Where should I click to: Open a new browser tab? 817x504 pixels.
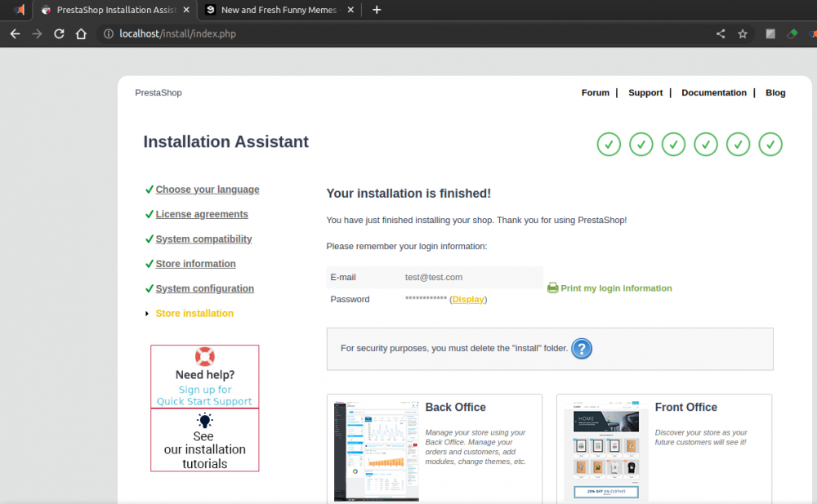(x=377, y=10)
